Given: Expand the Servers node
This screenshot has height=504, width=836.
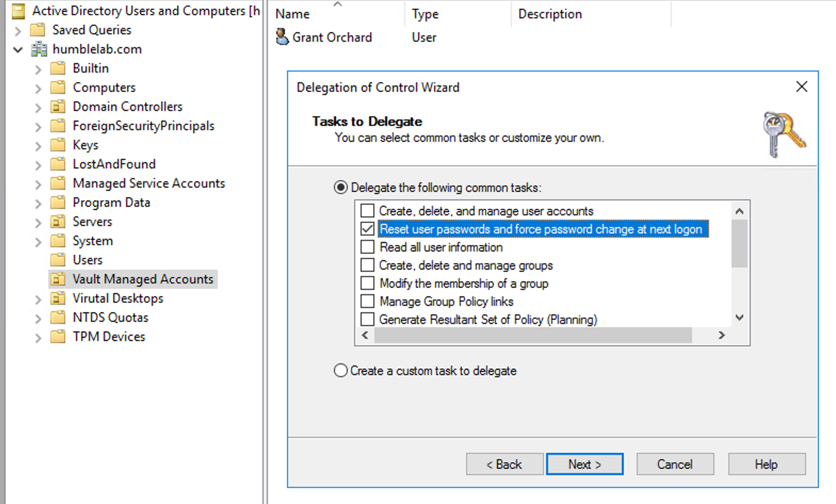Looking at the screenshot, I should [x=38, y=223].
